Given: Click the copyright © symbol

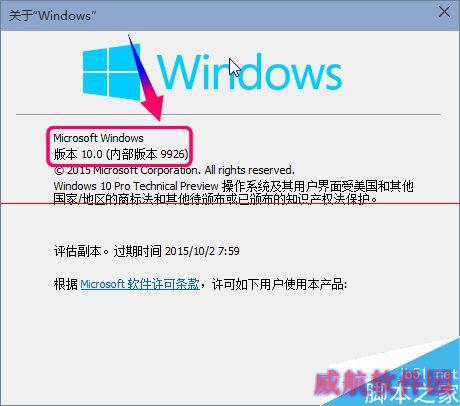Looking at the screenshot, I should pos(59,171).
